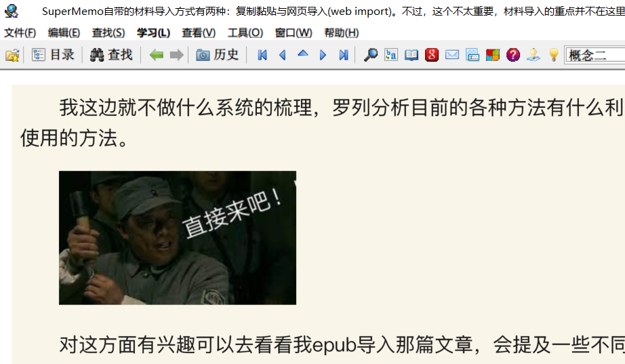Go to previous element with blue left triangle
Screen dimensions: 625x364
coord(283,55)
